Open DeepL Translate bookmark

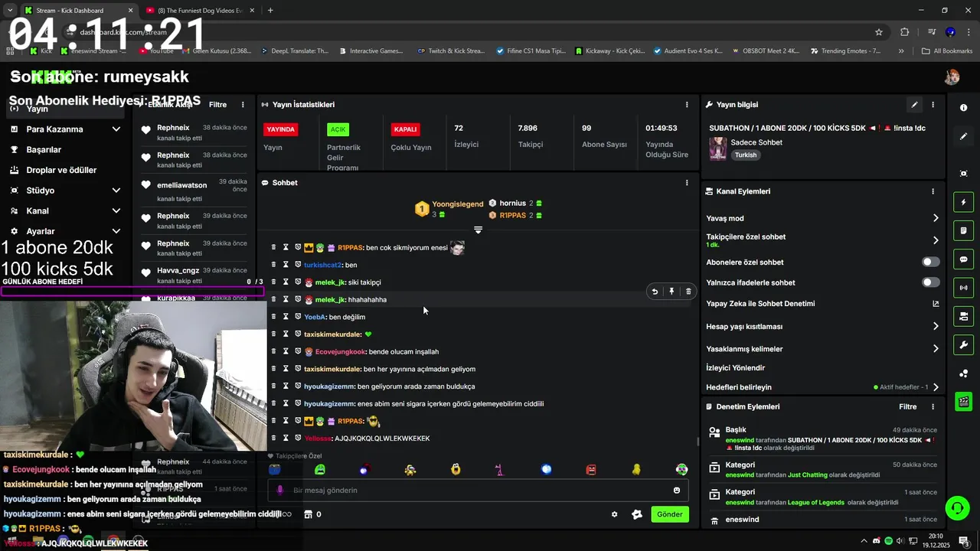point(295,51)
